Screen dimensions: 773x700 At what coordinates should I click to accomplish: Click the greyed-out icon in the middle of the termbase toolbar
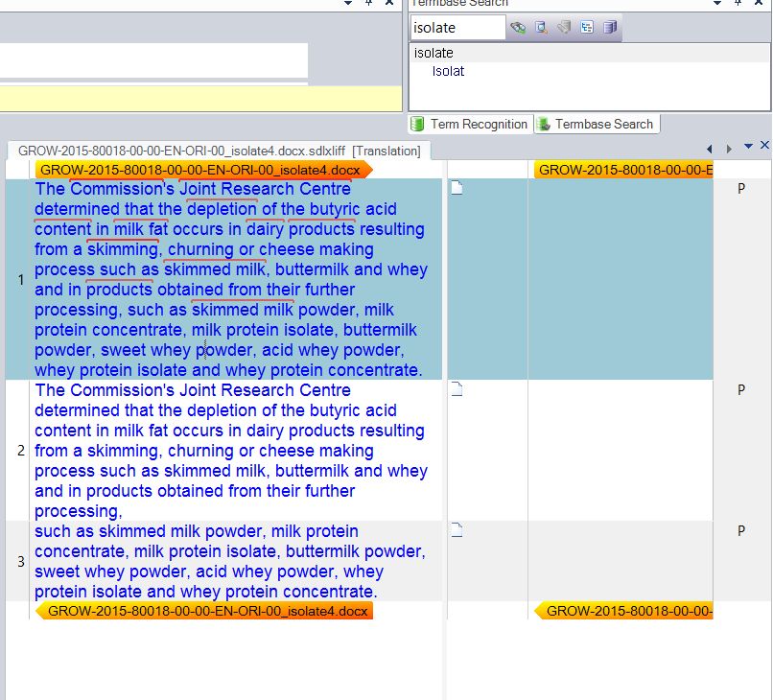(x=564, y=28)
